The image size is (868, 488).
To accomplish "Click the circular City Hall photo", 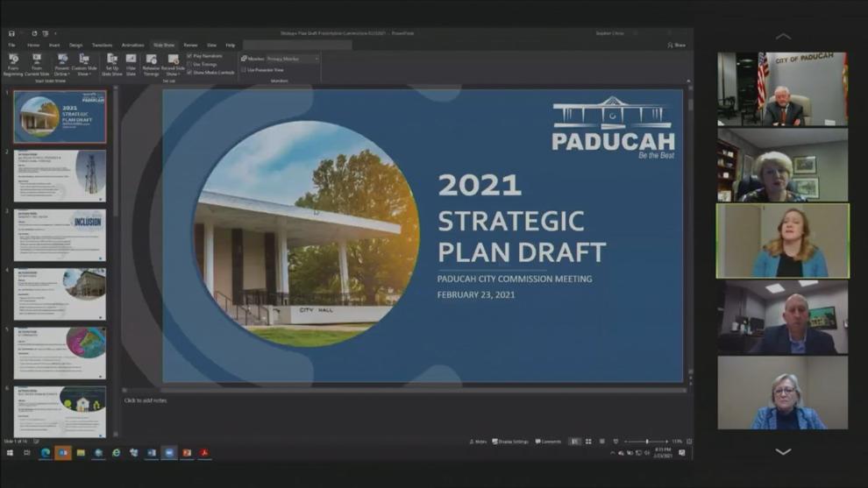I will 306,234.
